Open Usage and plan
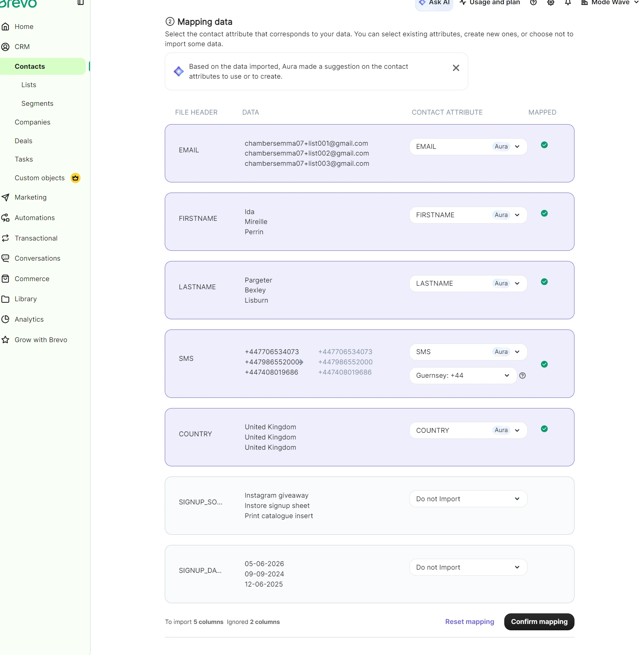Viewport: 644px width, 655px height. point(490,2)
